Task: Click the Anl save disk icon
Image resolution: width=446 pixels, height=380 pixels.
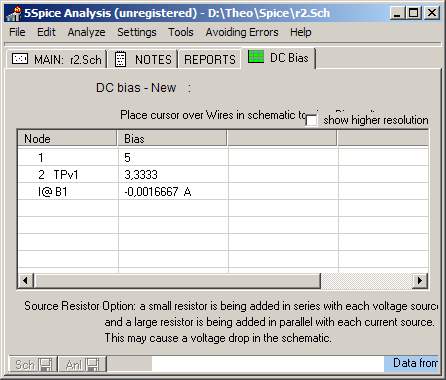Action: tap(92, 364)
